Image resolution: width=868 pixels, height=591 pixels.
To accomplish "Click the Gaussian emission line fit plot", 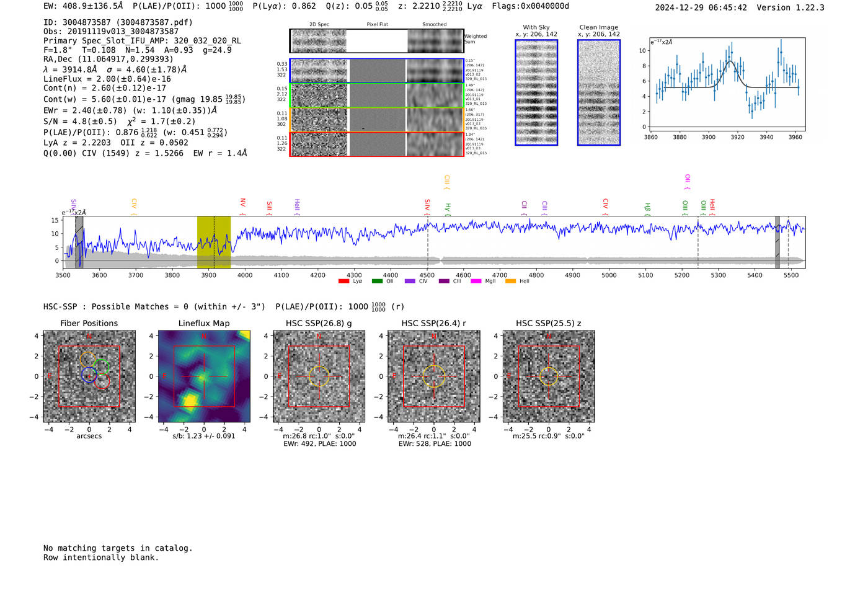I will click(x=727, y=86).
